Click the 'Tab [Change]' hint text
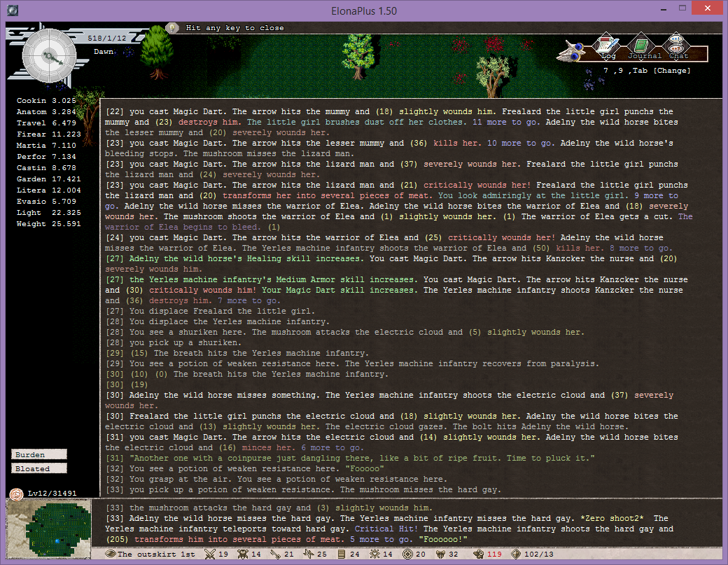 [661, 71]
